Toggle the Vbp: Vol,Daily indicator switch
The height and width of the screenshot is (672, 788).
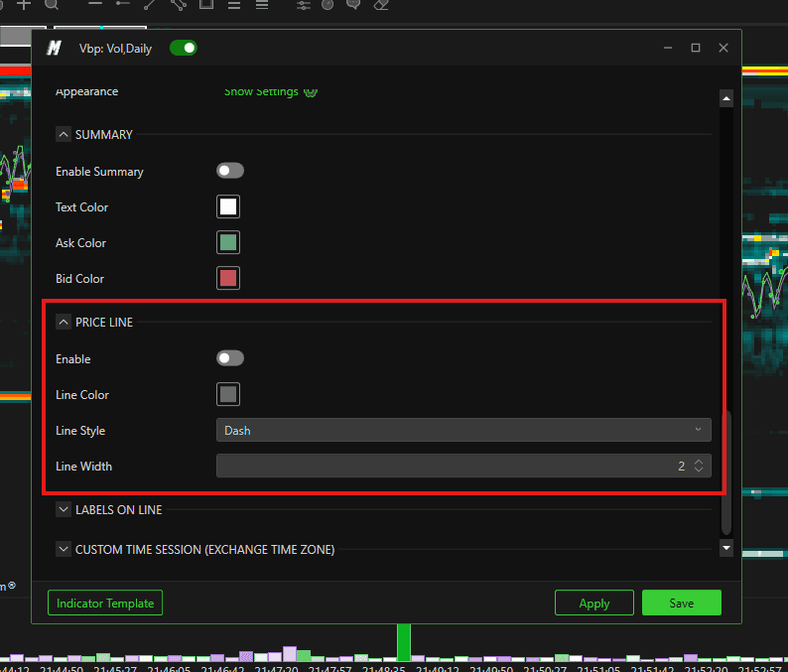[x=184, y=49]
